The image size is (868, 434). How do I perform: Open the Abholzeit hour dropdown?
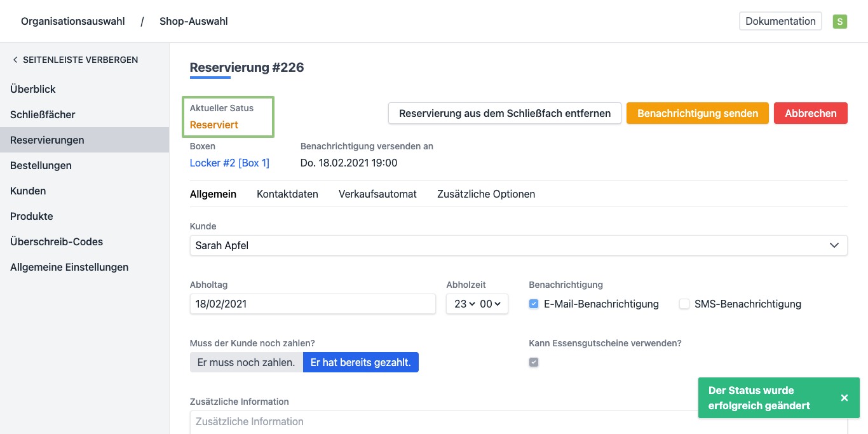[x=465, y=304]
